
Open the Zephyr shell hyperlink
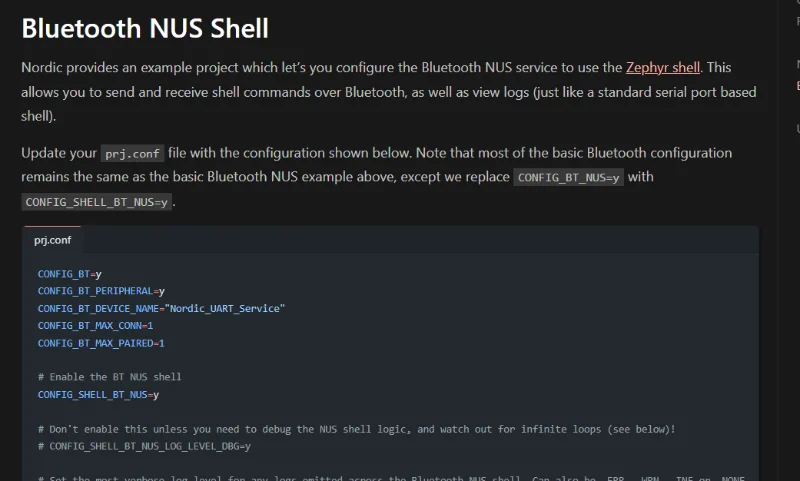pyautogui.click(x=664, y=68)
